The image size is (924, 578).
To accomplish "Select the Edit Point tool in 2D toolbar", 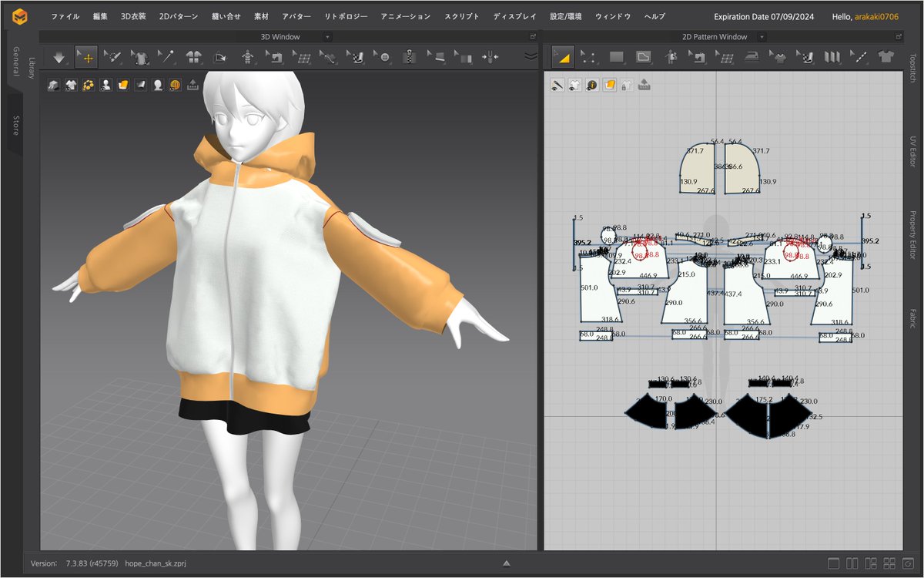I will point(589,56).
